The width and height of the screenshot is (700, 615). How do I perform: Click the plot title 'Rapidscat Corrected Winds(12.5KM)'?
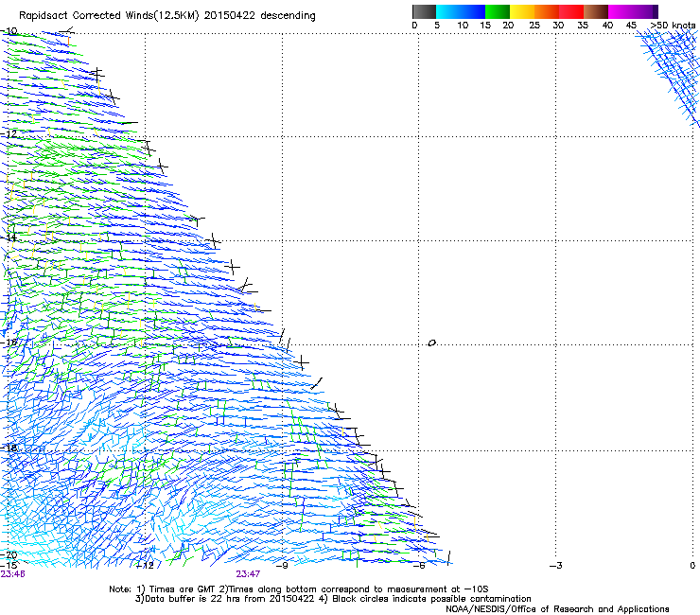[x=109, y=16]
